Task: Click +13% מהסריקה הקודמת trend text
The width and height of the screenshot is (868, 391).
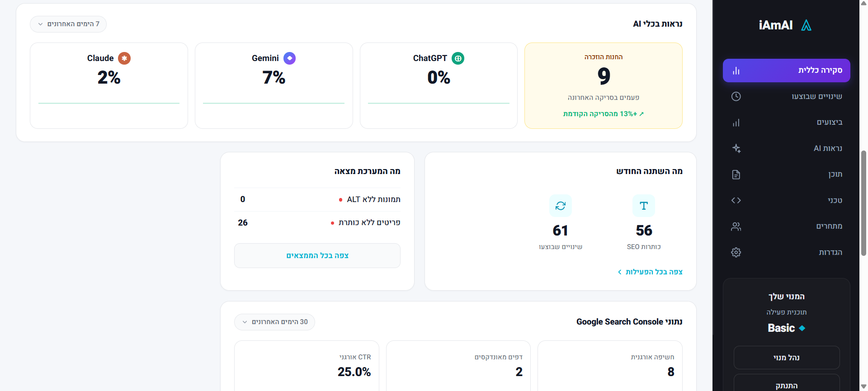Action: pyautogui.click(x=604, y=114)
